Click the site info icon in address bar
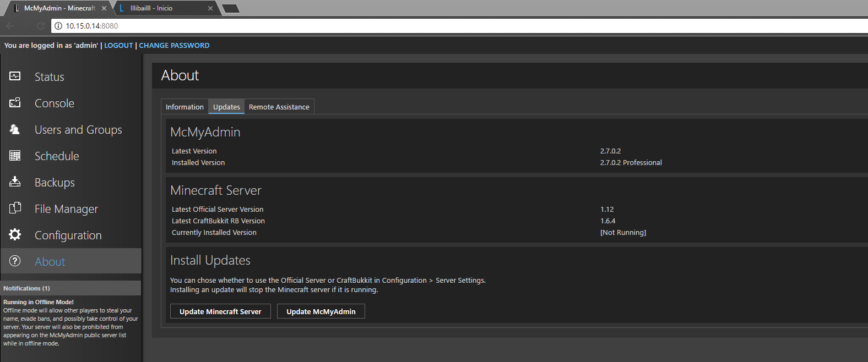 click(58, 26)
